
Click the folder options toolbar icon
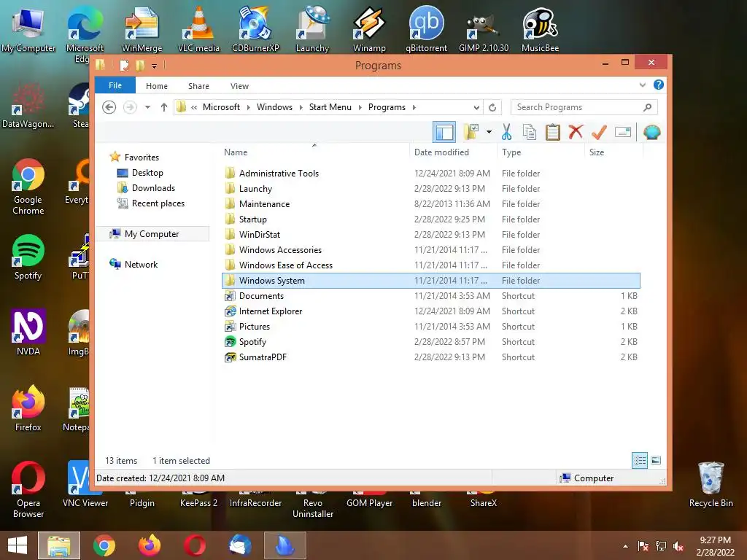pos(471,132)
